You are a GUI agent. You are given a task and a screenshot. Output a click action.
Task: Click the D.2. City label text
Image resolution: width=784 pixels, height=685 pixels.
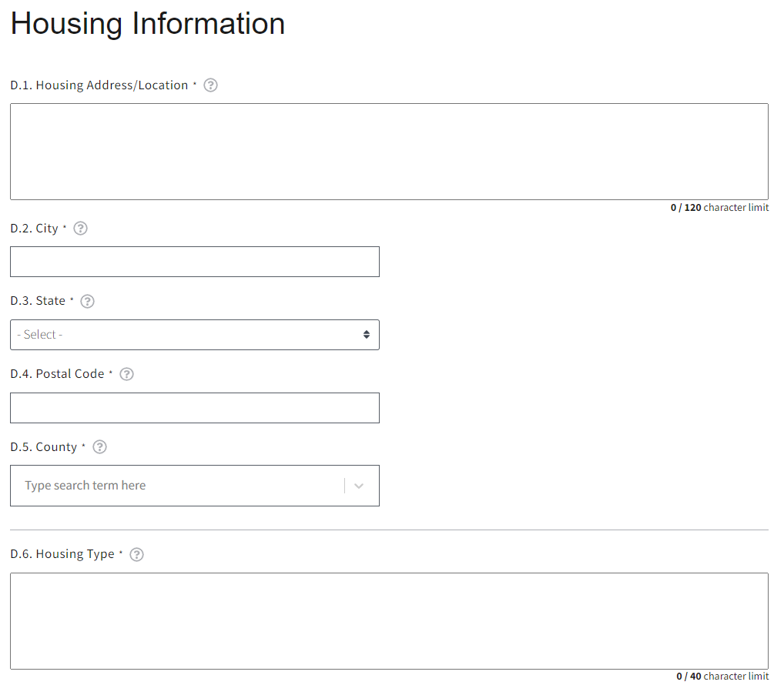coord(34,229)
